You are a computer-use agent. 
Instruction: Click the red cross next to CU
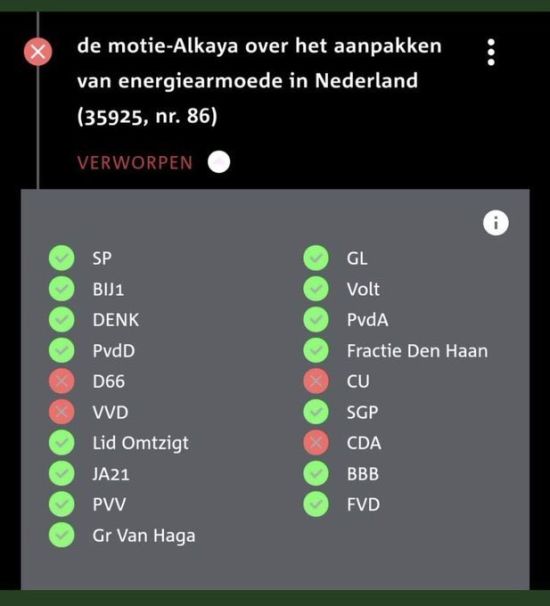pos(316,381)
